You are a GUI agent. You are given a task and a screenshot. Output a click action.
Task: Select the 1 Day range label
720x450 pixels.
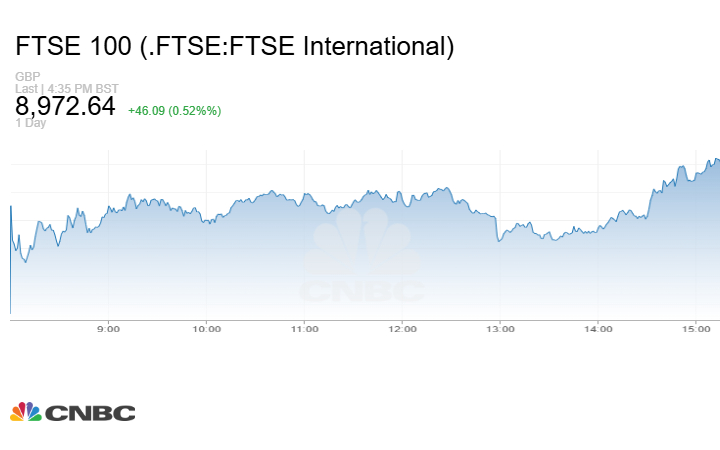(x=30, y=124)
